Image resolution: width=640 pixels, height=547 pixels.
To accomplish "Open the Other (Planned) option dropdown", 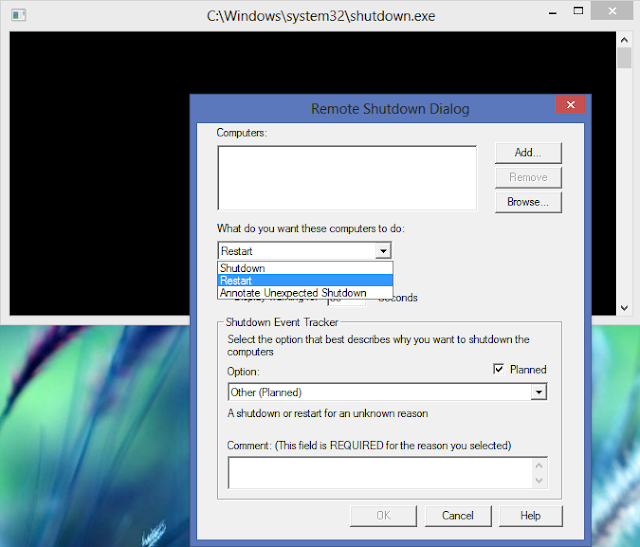I will [539, 392].
